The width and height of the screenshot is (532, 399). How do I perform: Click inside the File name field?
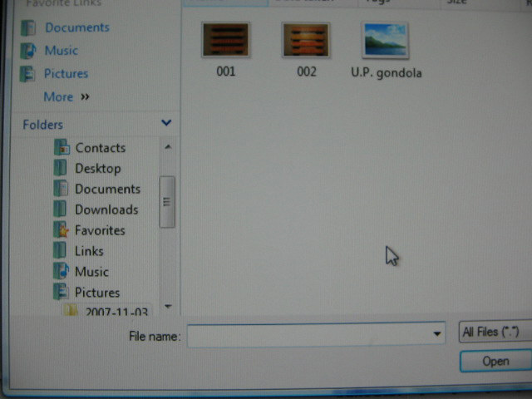click(308, 336)
